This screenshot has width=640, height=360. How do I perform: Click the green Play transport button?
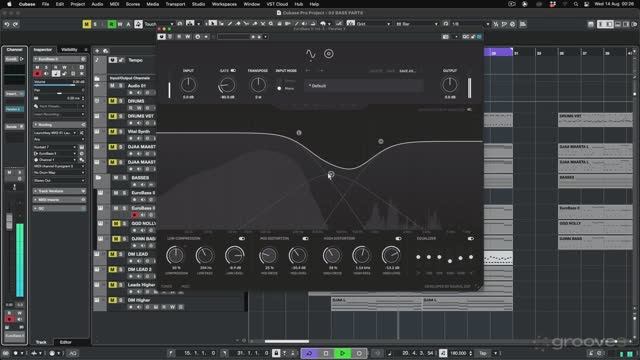pyautogui.click(x=342, y=353)
